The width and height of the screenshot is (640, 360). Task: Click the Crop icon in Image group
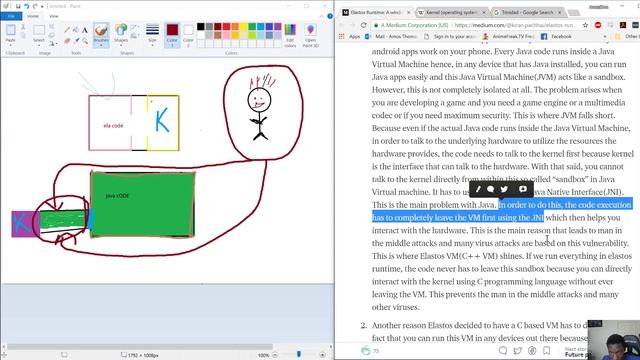click(51, 27)
